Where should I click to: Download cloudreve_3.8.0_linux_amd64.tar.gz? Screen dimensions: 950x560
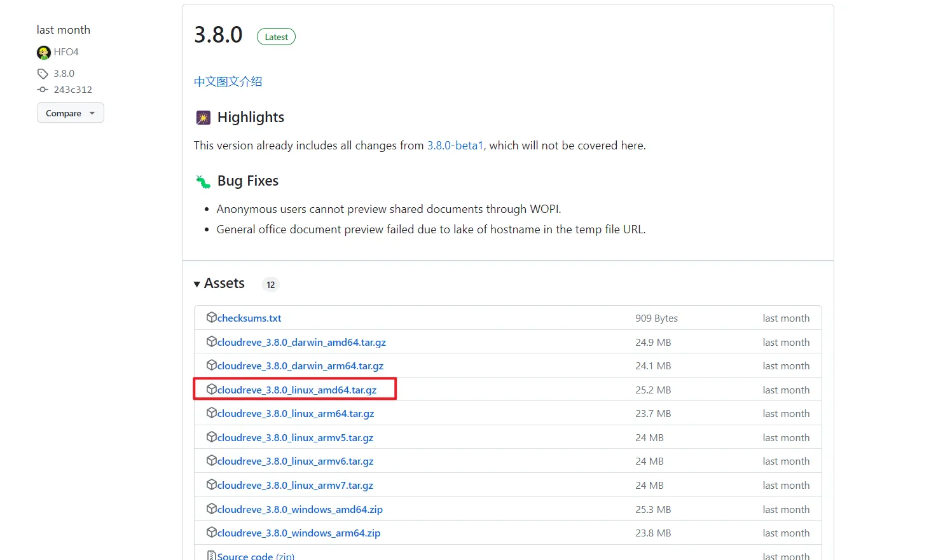point(296,390)
